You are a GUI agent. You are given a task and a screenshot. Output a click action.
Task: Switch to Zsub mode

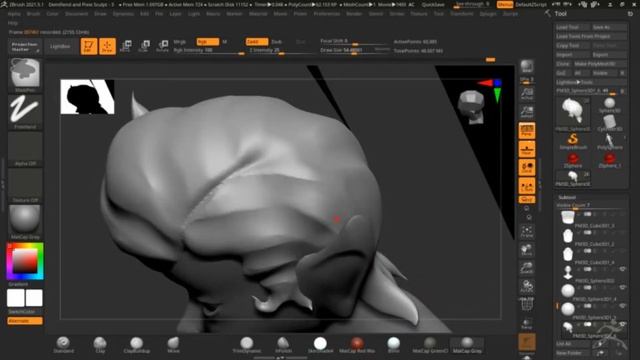tap(277, 42)
